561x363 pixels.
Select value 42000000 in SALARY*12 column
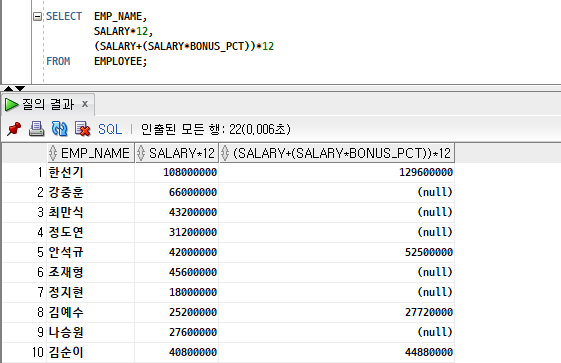pos(177,252)
